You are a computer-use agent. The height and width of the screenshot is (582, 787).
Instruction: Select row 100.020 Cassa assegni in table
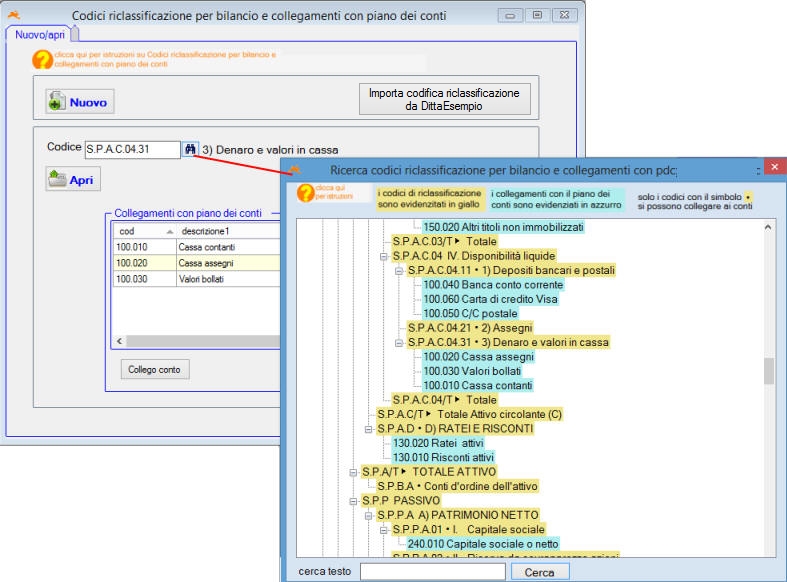197,263
